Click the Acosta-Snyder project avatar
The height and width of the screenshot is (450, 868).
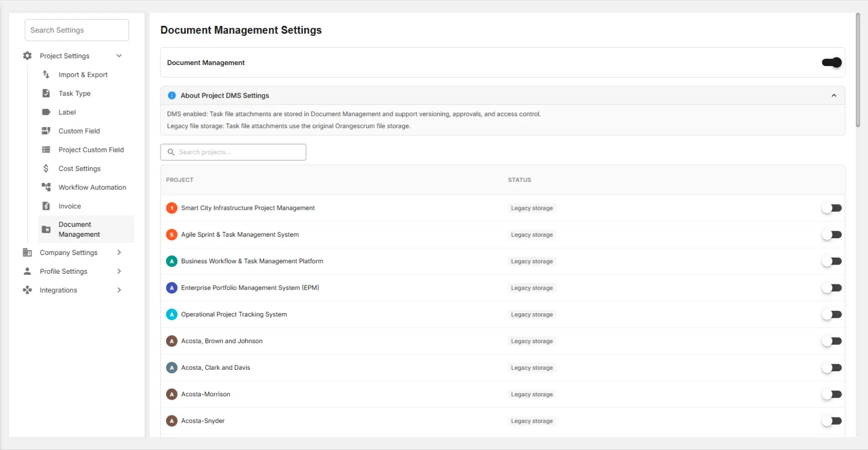tap(172, 421)
